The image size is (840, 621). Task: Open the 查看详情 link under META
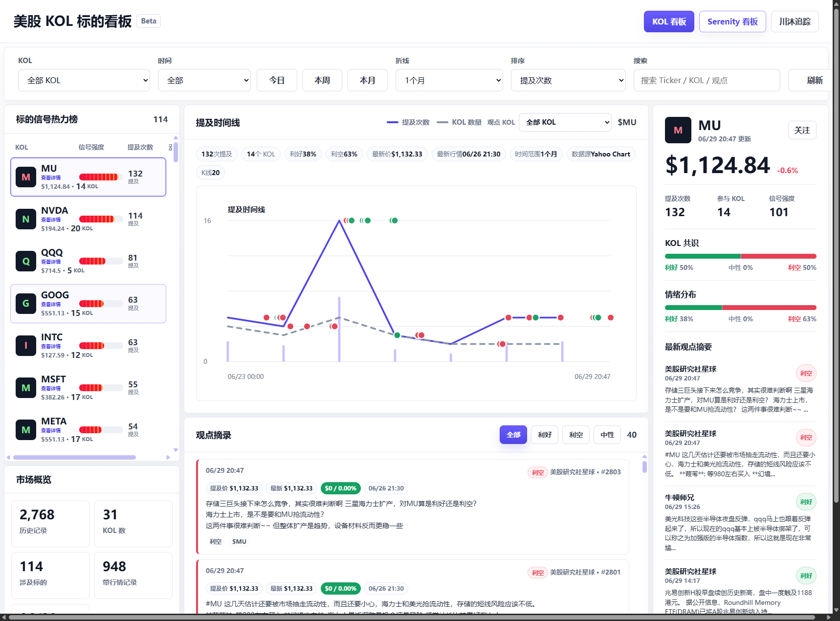pos(51,431)
